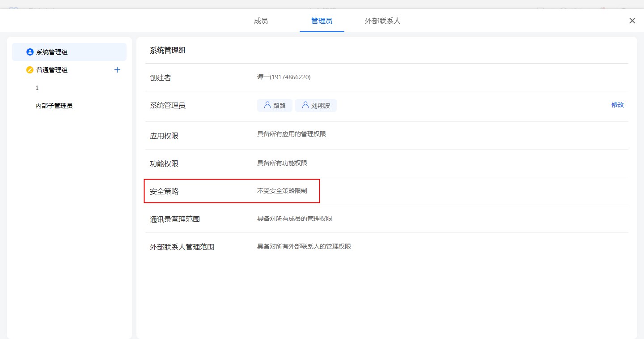The width and height of the screenshot is (644, 339).
Task: Click the 安全策略 row label
Action: tap(164, 191)
